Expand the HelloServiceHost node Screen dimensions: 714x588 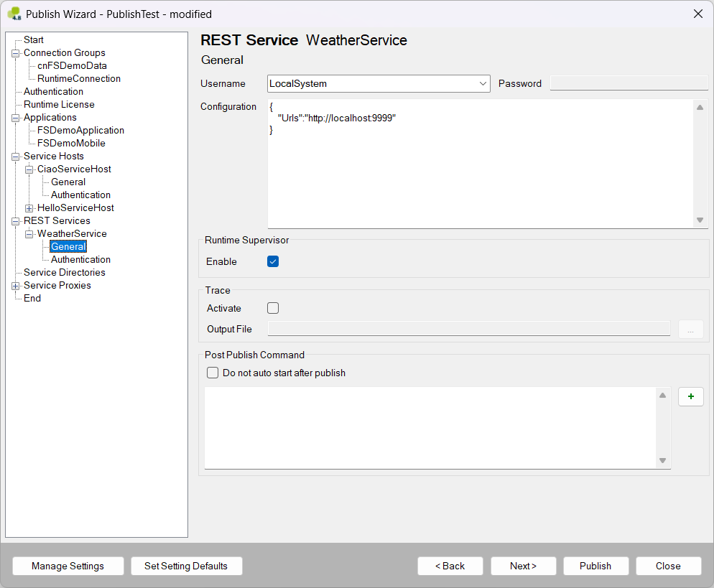pos(29,208)
